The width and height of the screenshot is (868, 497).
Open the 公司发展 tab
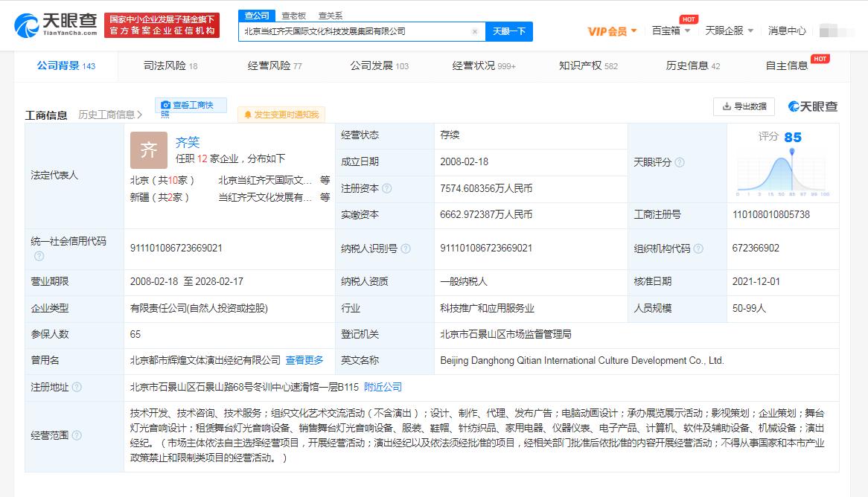379,66
